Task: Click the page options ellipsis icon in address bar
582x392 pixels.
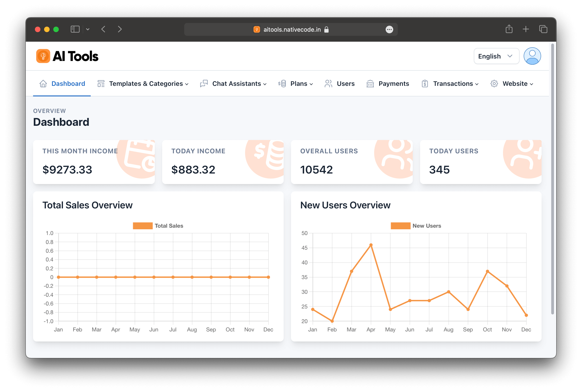Action: tap(389, 30)
